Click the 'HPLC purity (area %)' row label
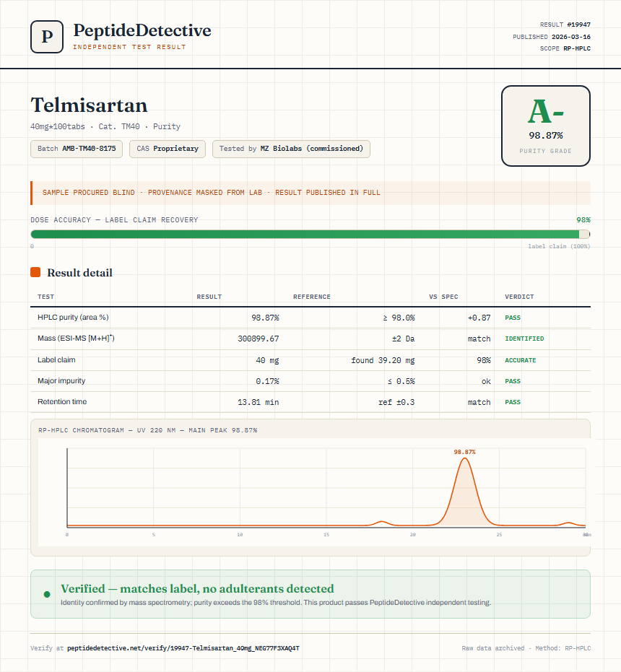 pyautogui.click(x=73, y=317)
